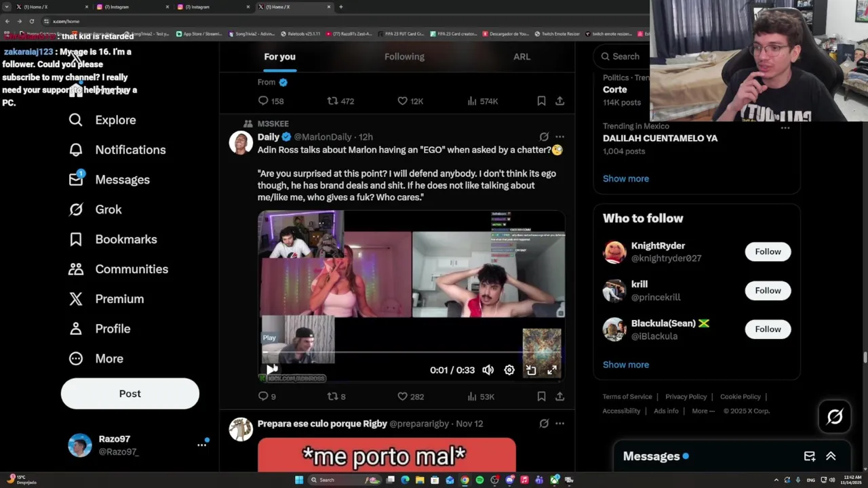Screen dimensions: 868x488
Task: Open a new browser tab
Action: (341, 7)
